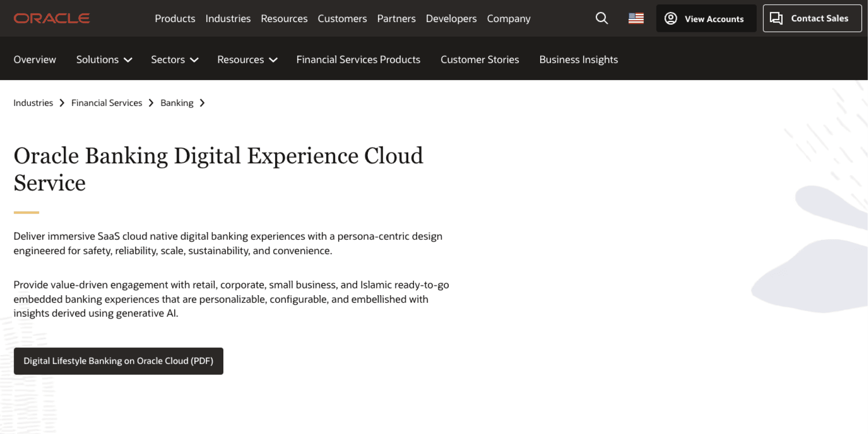
Task: Expand the Sectors dropdown
Action: (174, 59)
